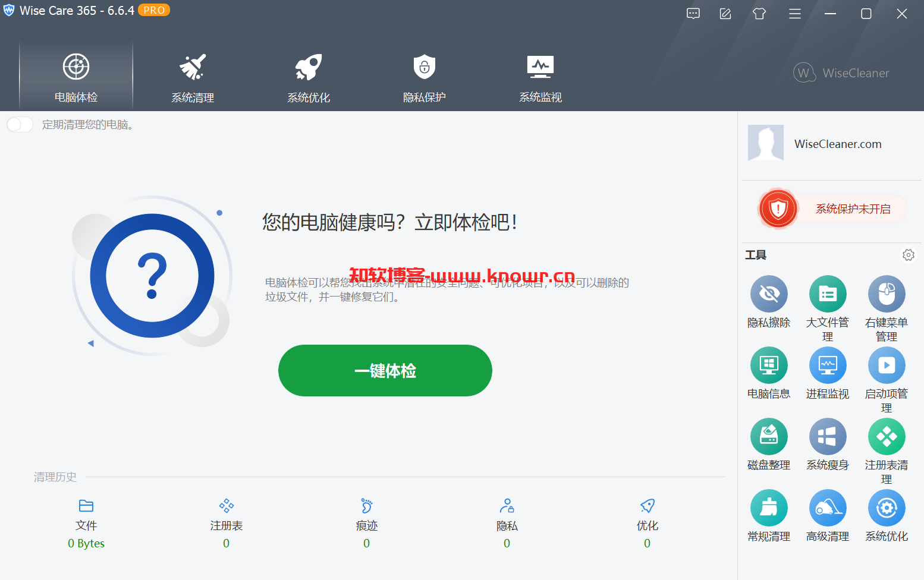Click the Wise Care 365 shield logo
The width and height of the screenshot is (924, 580).
[9, 10]
